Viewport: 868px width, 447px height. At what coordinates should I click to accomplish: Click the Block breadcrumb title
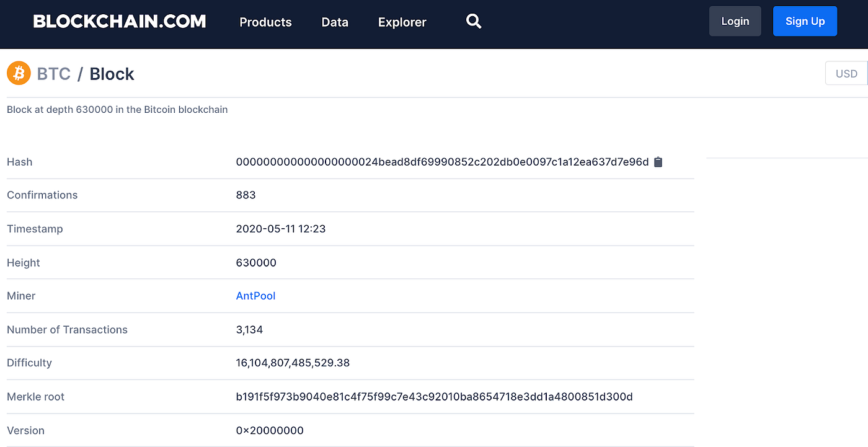112,74
